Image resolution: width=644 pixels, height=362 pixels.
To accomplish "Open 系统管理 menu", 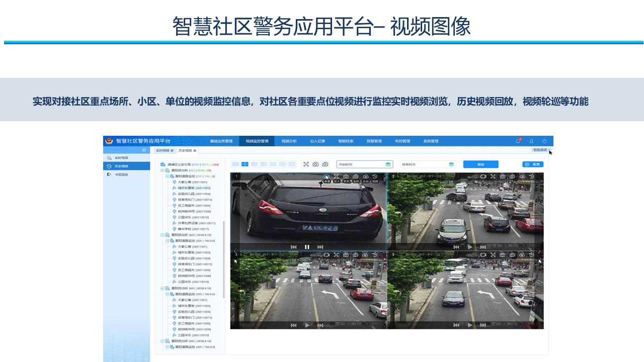I will pos(431,141).
